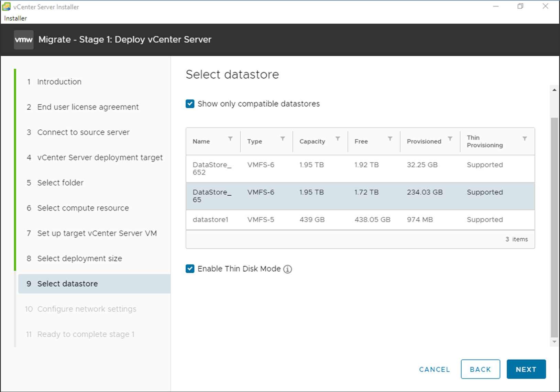560x392 pixels.
Task: Click the 234.03 GB provisioned value
Action: tap(425, 192)
